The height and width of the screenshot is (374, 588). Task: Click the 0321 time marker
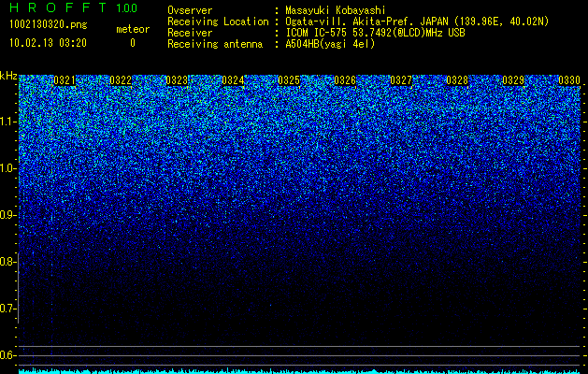click(x=65, y=80)
